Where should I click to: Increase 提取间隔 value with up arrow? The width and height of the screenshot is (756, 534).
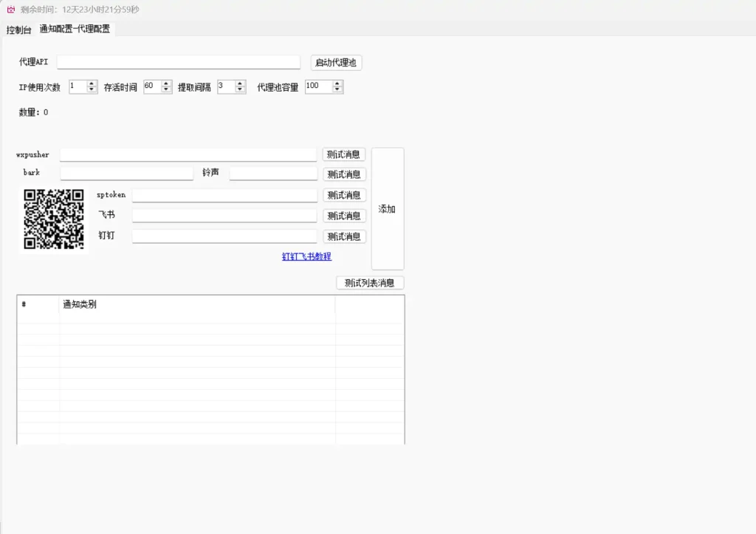coord(240,83)
